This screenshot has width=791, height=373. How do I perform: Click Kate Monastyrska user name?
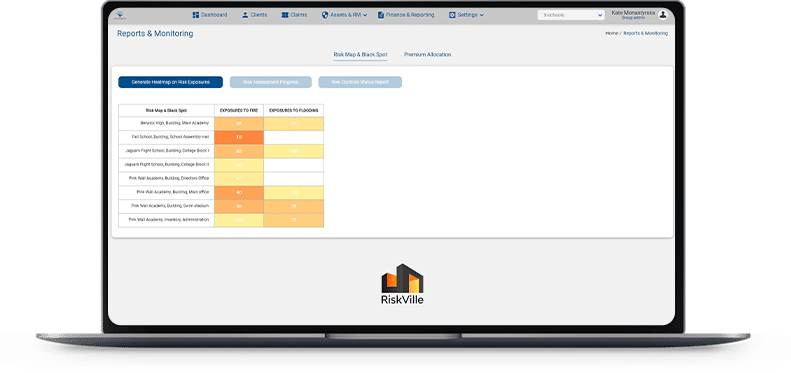click(634, 13)
